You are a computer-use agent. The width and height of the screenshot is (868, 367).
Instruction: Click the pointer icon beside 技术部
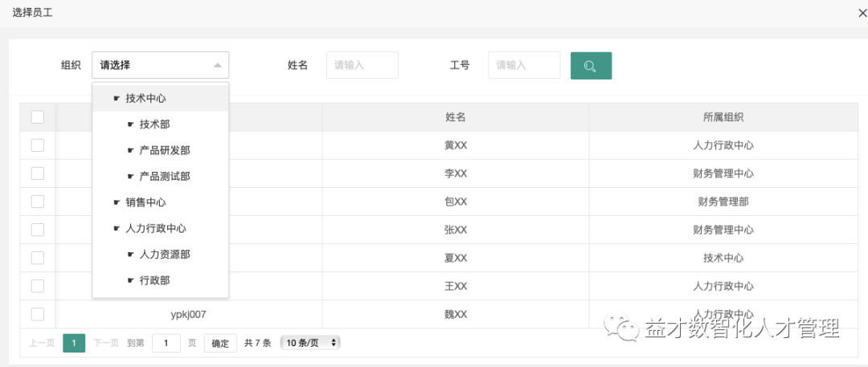(x=131, y=124)
